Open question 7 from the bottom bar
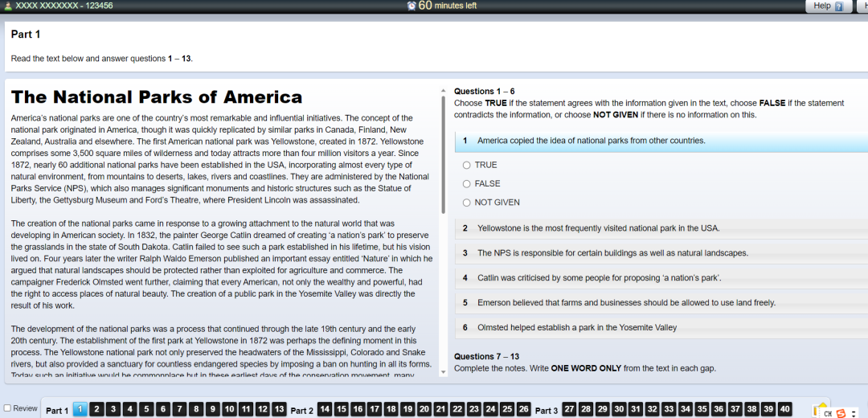Screen dimensions: 868x418 179,410
